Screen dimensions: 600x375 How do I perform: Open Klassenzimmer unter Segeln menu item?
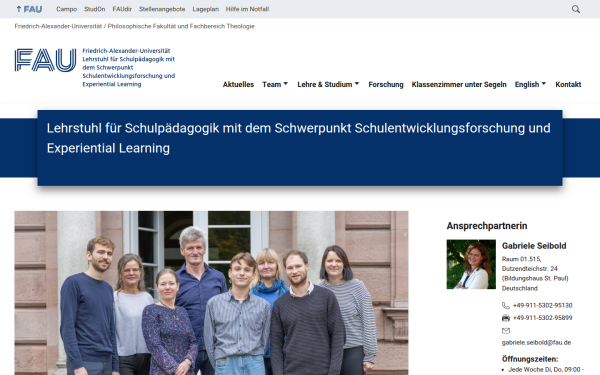click(x=459, y=84)
